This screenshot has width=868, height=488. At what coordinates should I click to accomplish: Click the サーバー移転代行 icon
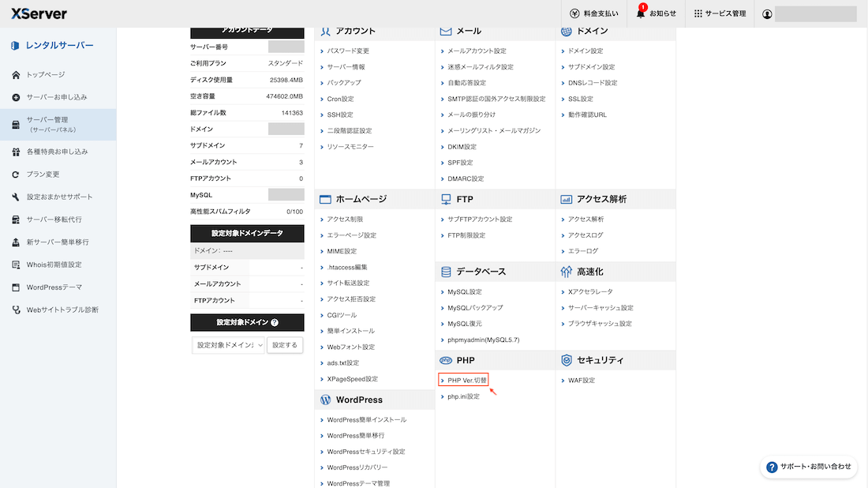[16, 220]
